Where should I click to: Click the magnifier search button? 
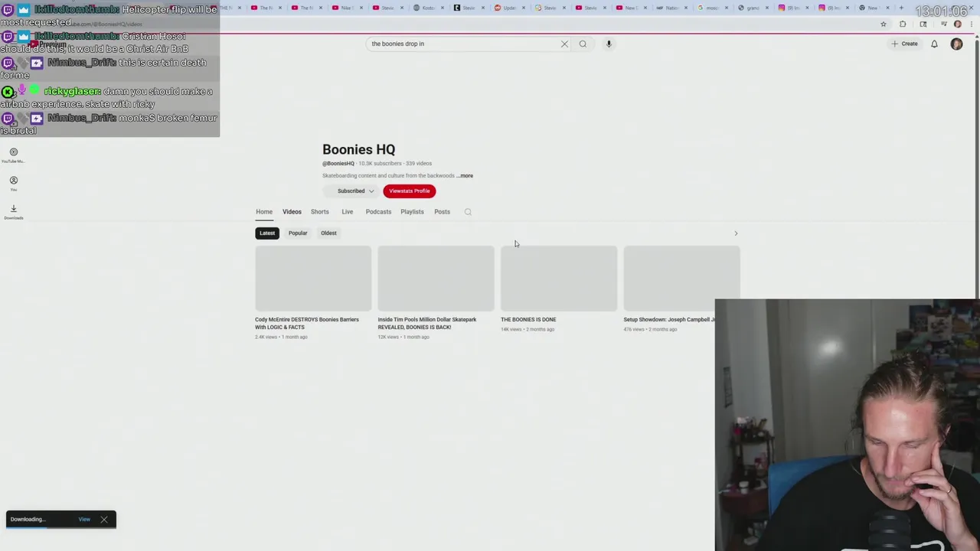point(583,44)
